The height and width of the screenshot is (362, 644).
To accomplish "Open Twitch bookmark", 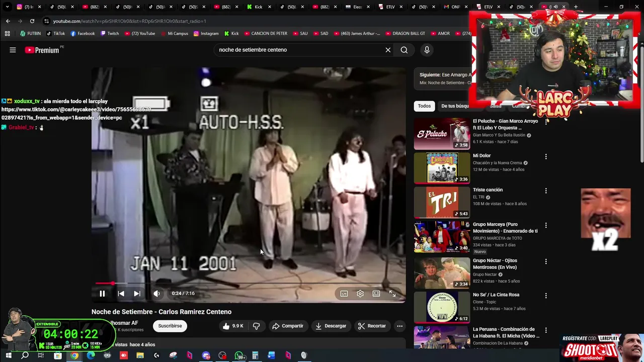I will click(110, 34).
